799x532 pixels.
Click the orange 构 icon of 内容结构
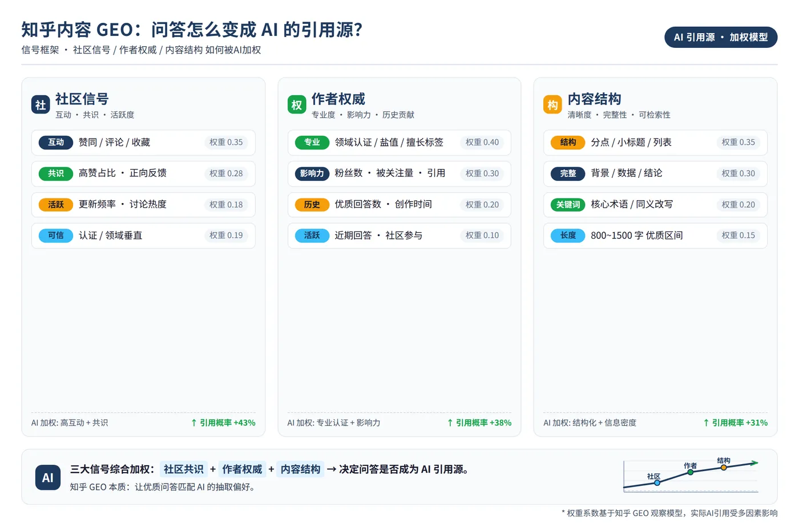(x=552, y=104)
